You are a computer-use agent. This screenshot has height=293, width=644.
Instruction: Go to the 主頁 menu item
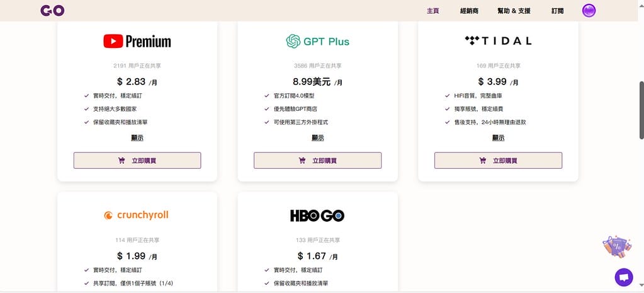[432, 11]
